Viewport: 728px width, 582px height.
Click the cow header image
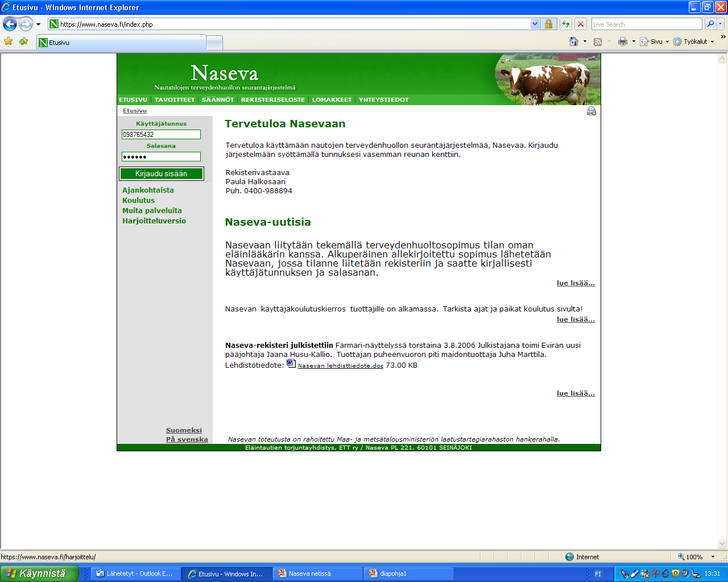547,79
